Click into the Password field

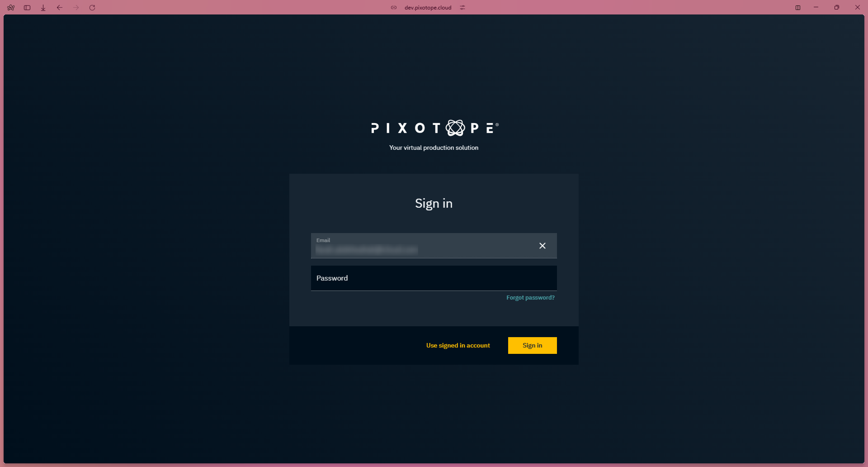[x=433, y=278]
